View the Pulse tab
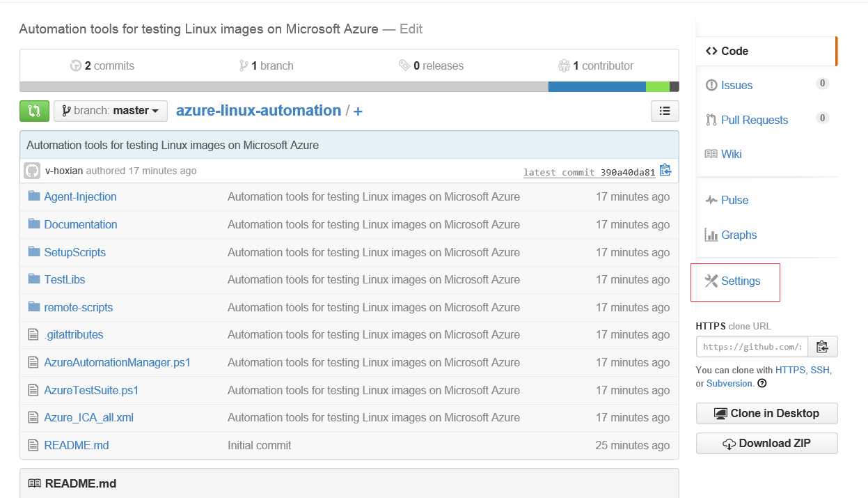Image resolution: width=868 pixels, height=498 pixels. click(734, 200)
